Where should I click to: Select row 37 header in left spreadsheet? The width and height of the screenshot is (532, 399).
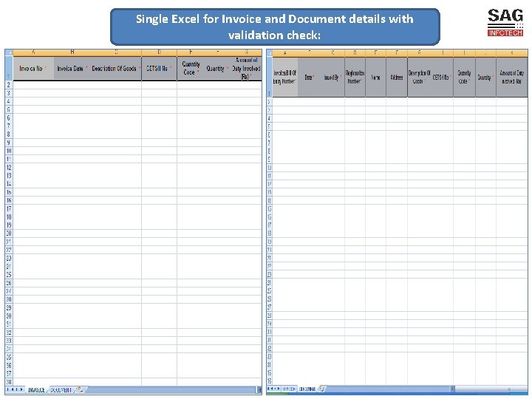[9, 374]
